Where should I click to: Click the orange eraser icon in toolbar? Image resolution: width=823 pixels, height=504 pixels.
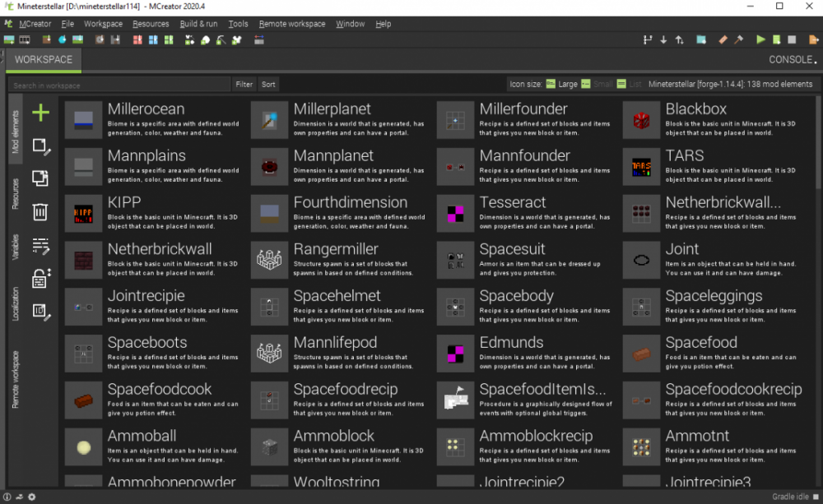coord(723,39)
